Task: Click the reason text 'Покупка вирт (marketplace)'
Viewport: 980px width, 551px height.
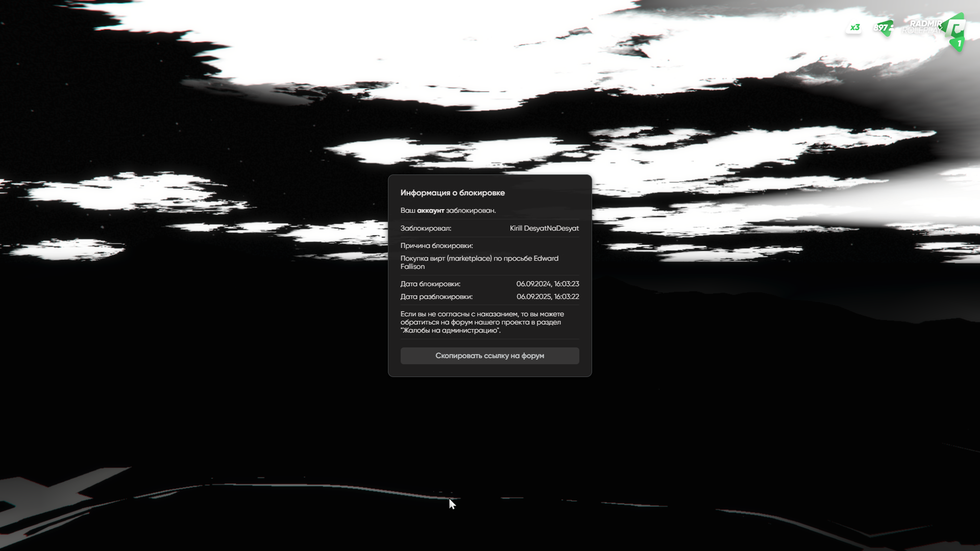Action: coord(446,258)
